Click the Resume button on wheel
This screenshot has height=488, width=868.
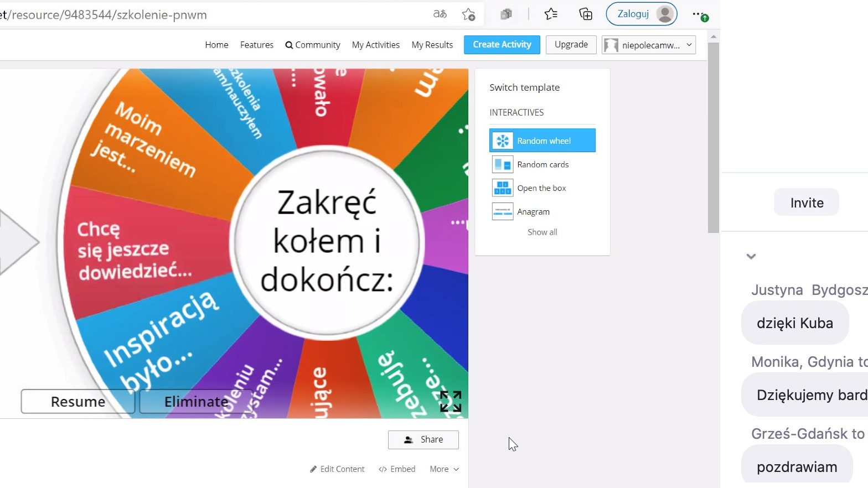78,402
